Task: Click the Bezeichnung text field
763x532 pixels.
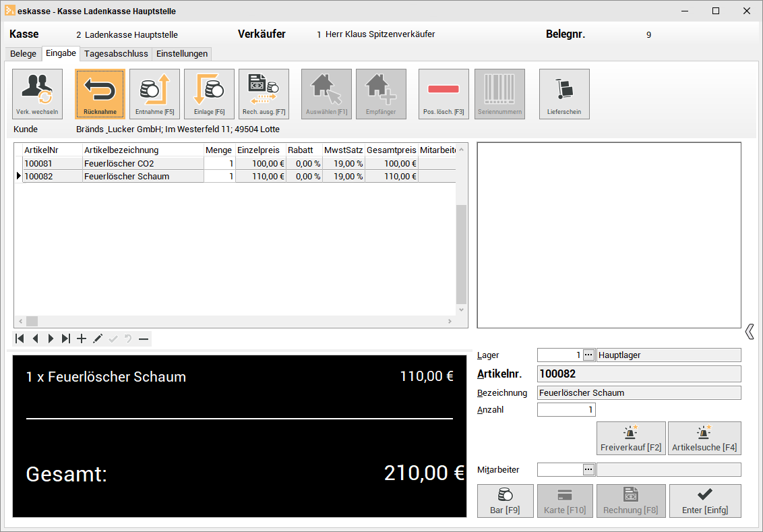Action: coord(639,393)
